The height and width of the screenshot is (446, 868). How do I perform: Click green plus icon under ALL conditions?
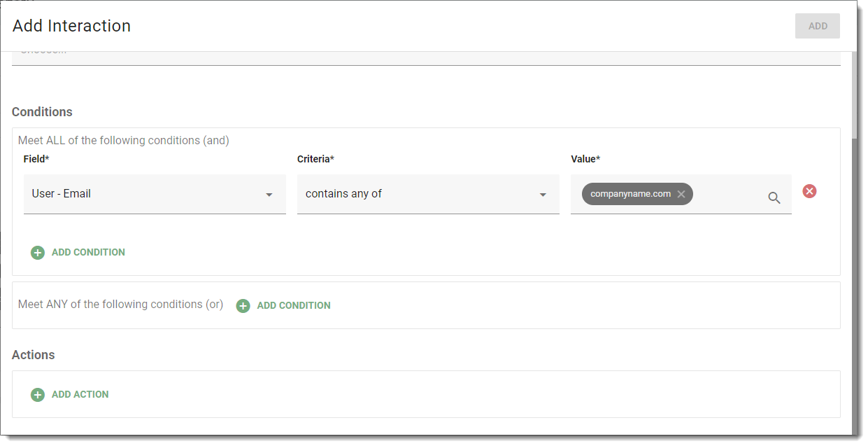(38, 252)
